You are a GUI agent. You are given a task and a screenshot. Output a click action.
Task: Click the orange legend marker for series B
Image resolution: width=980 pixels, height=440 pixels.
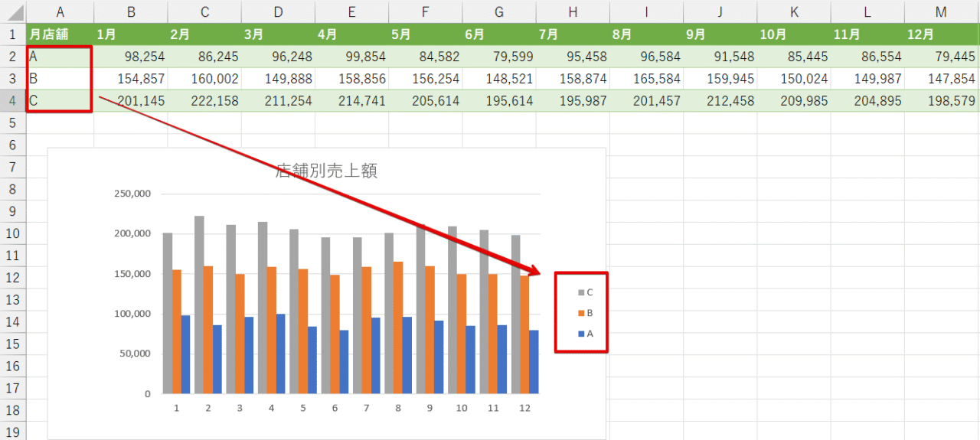pyautogui.click(x=580, y=313)
